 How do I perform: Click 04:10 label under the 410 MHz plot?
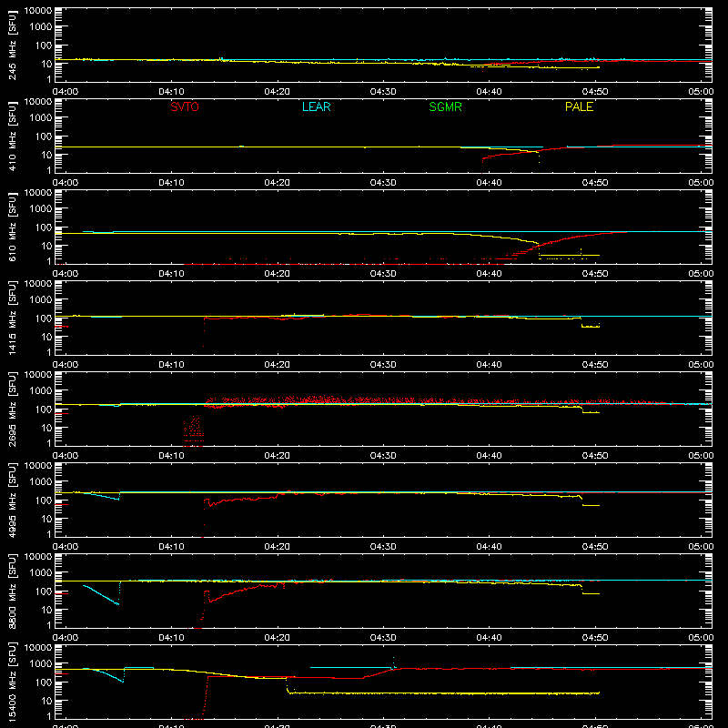pyautogui.click(x=171, y=183)
